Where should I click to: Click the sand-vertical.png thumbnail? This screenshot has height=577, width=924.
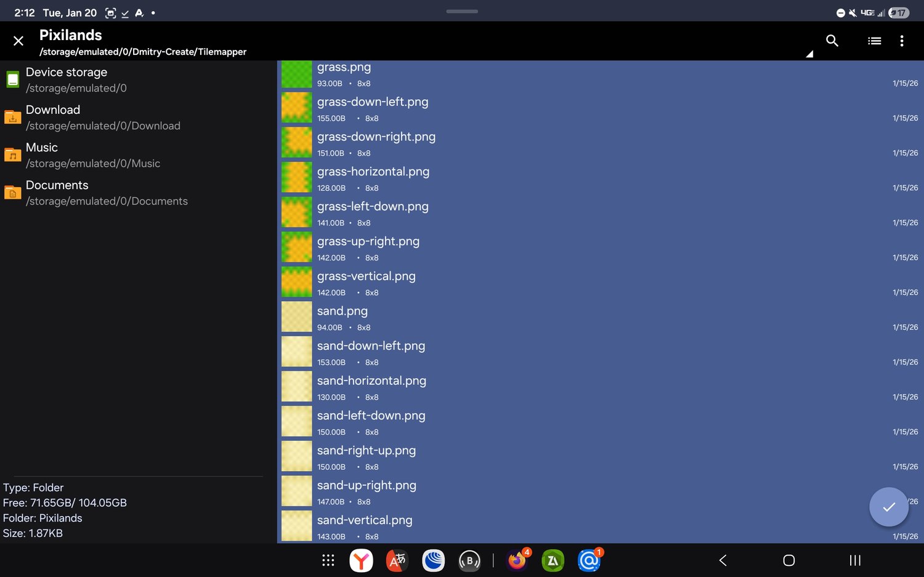point(297,527)
